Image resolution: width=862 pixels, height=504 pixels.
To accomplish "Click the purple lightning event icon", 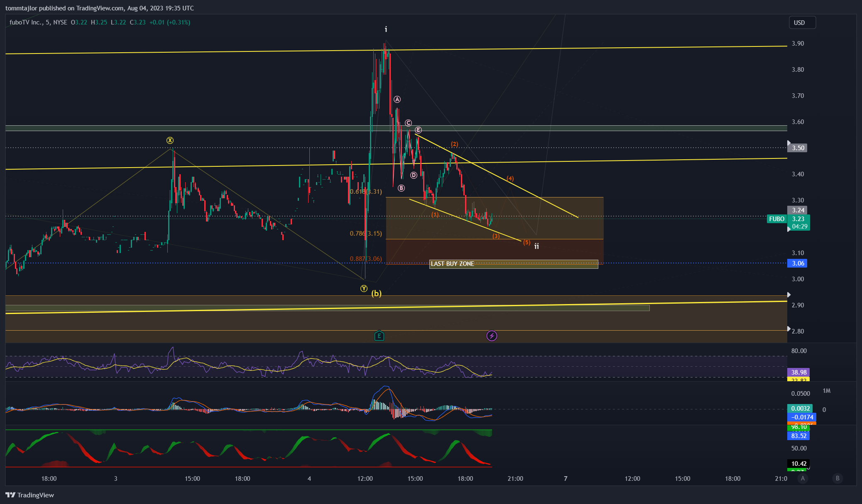I will [x=492, y=336].
